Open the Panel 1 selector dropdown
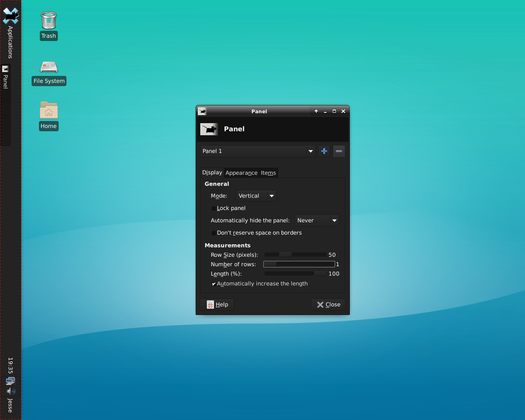This screenshot has height=420, width=525. [x=258, y=151]
